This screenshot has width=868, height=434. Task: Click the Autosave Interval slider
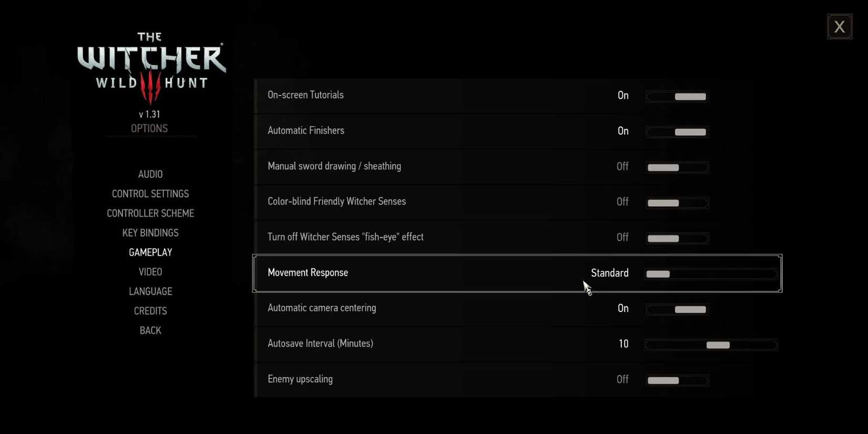pos(711,345)
